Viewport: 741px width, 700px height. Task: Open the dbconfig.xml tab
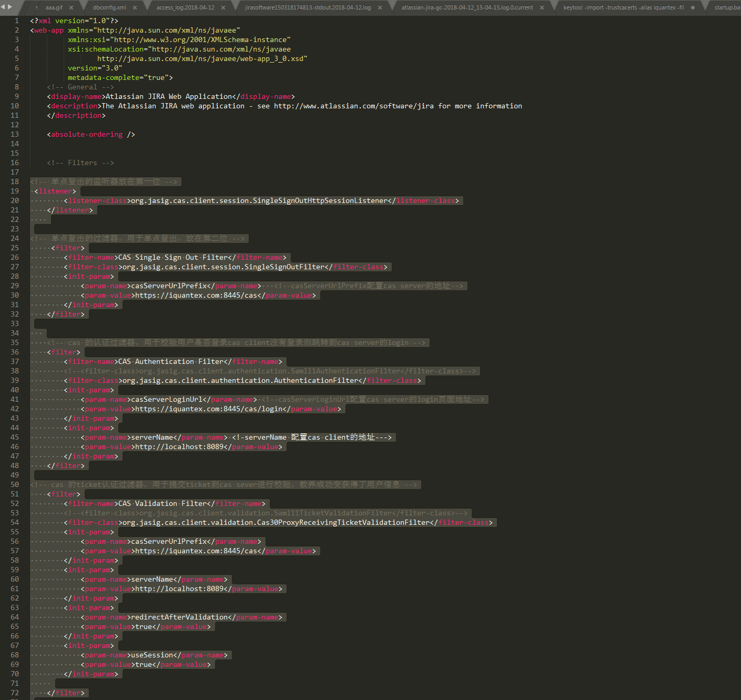click(109, 8)
